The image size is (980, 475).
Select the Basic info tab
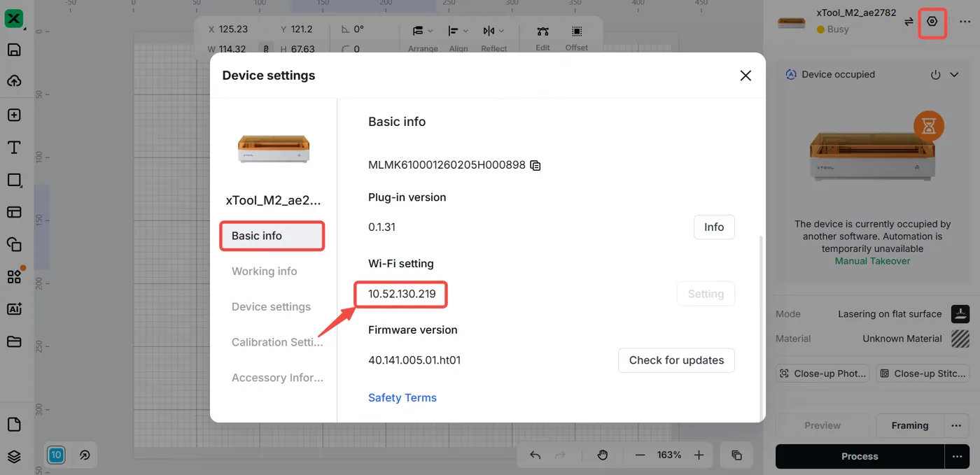pyautogui.click(x=272, y=236)
